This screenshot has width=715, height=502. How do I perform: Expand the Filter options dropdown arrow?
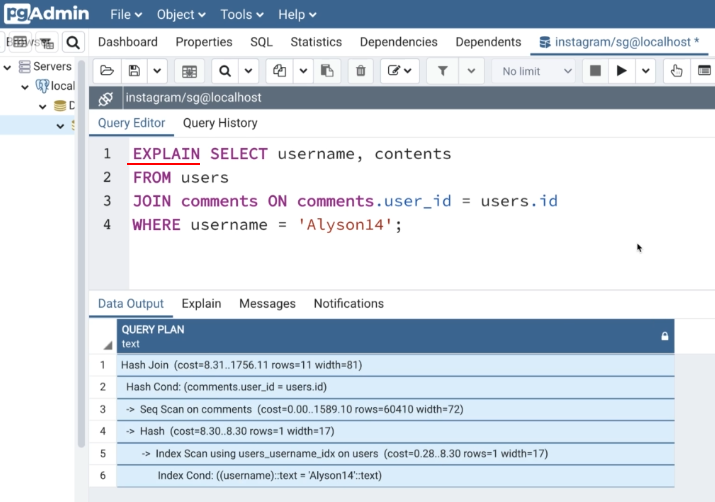(x=471, y=71)
